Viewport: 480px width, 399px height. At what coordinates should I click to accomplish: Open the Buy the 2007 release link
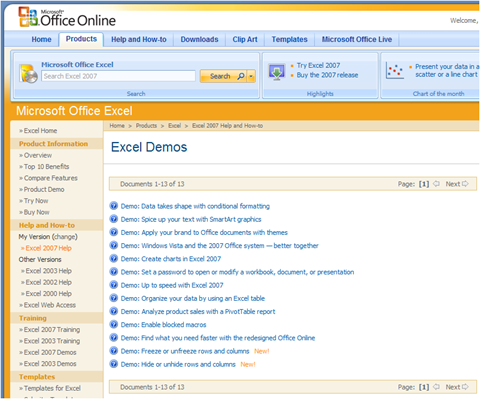pyautogui.click(x=327, y=75)
